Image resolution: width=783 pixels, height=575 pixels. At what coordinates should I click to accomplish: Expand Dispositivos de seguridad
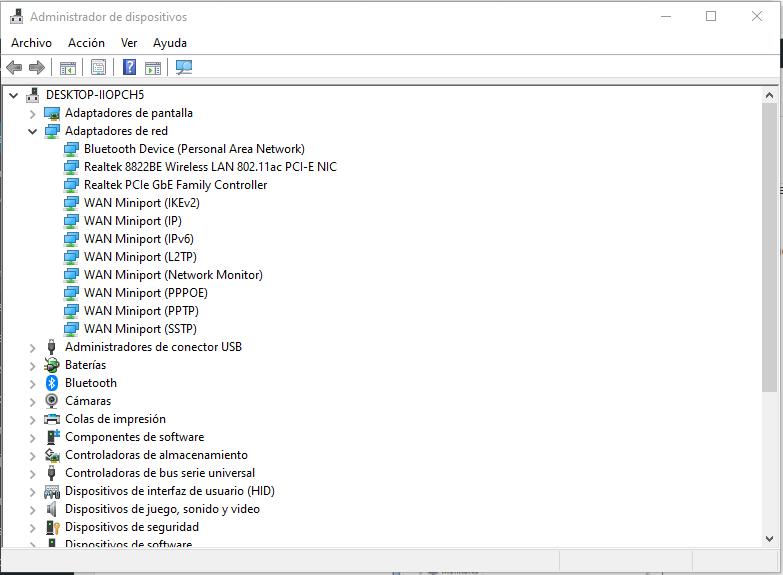(x=32, y=528)
